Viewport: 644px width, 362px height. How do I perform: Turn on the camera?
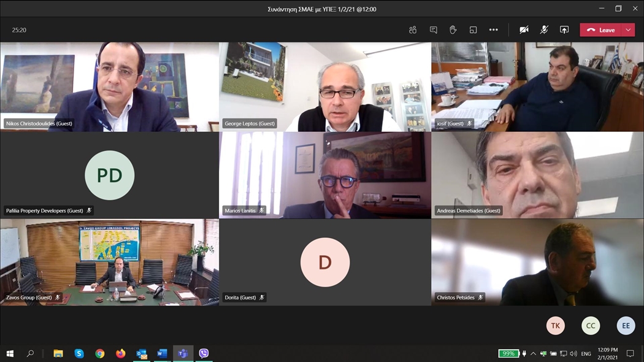coord(524,30)
